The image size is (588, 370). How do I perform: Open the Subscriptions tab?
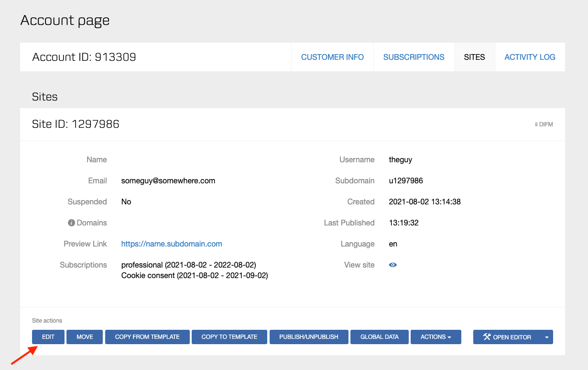414,57
